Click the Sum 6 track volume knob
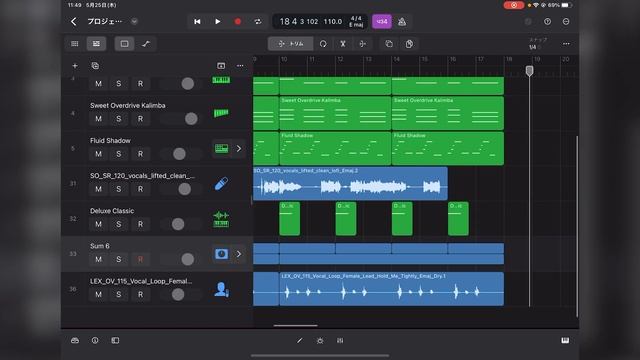640x360 pixels. click(188, 259)
